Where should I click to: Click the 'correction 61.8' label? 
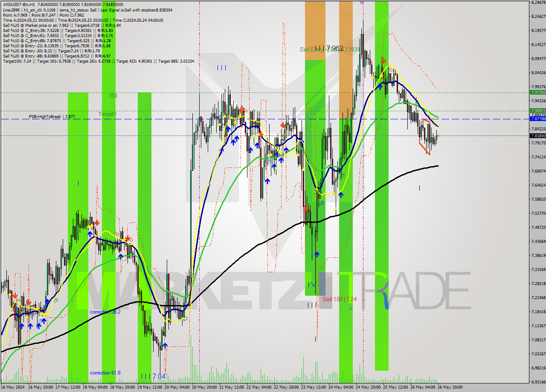(x=105, y=373)
